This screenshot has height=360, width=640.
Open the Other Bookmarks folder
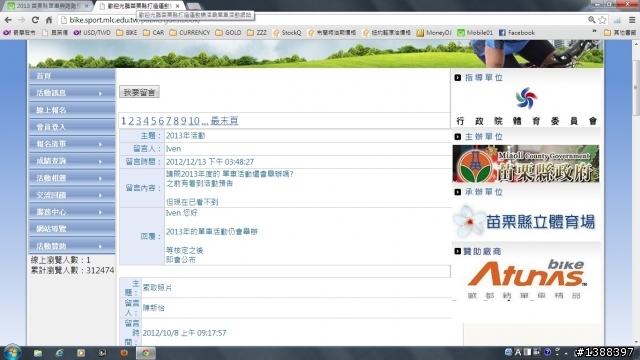(x=620, y=33)
